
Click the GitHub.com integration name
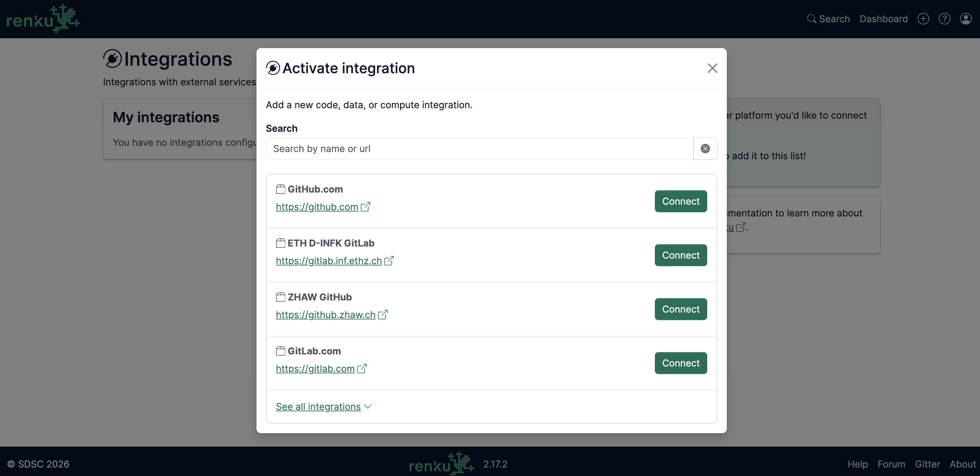click(x=315, y=189)
